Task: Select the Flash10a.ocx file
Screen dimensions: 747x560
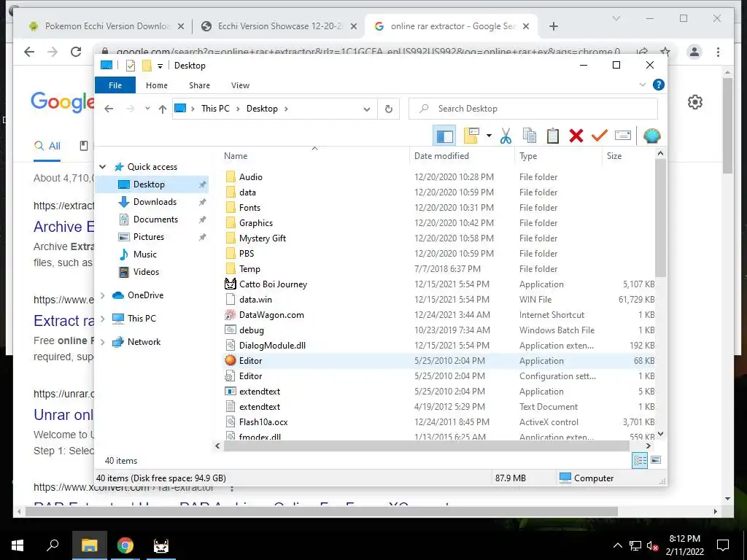Action: [x=263, y=422]
